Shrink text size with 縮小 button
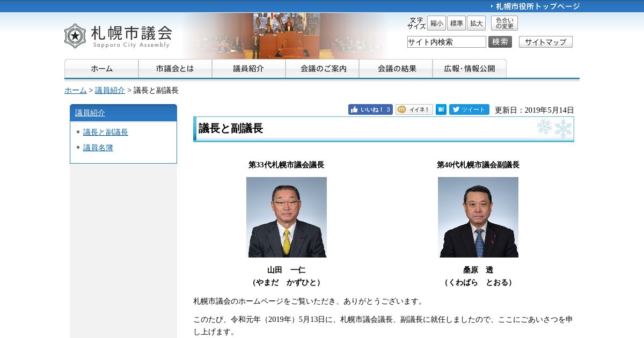 click(x=436, y=23)
